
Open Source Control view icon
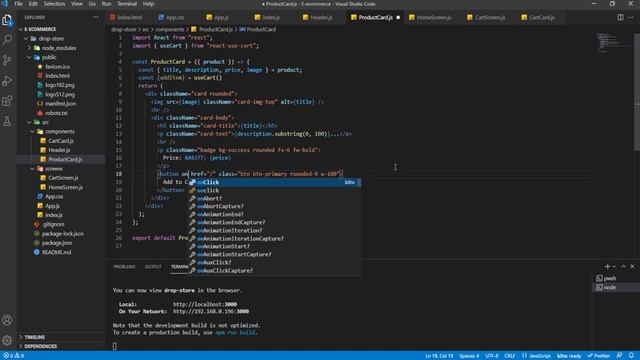(x=7, y=60)
